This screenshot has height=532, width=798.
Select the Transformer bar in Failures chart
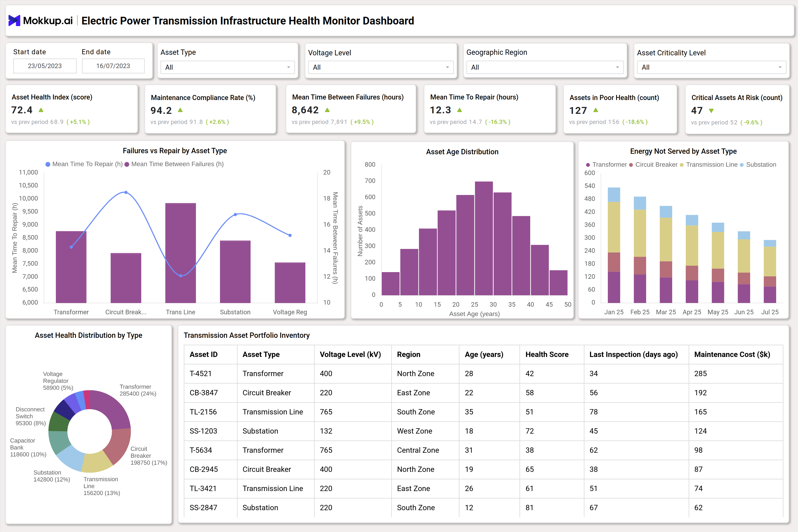[x=71, y=267]
